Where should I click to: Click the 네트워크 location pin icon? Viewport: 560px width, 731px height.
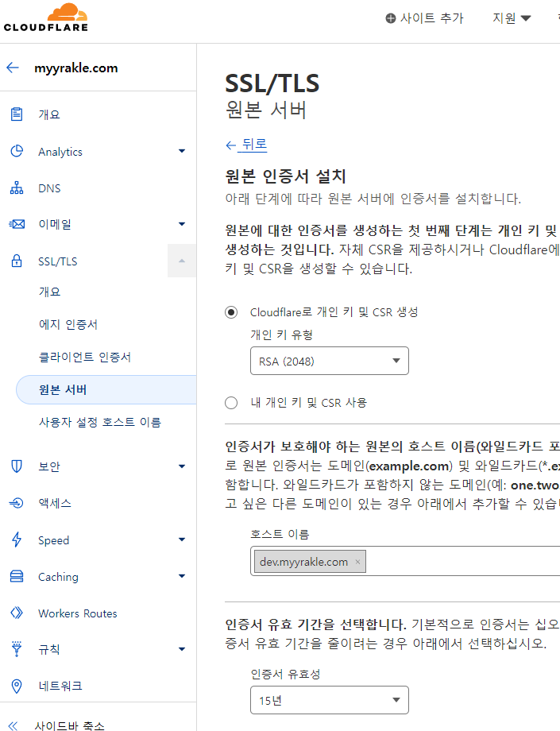pos(17,686)
